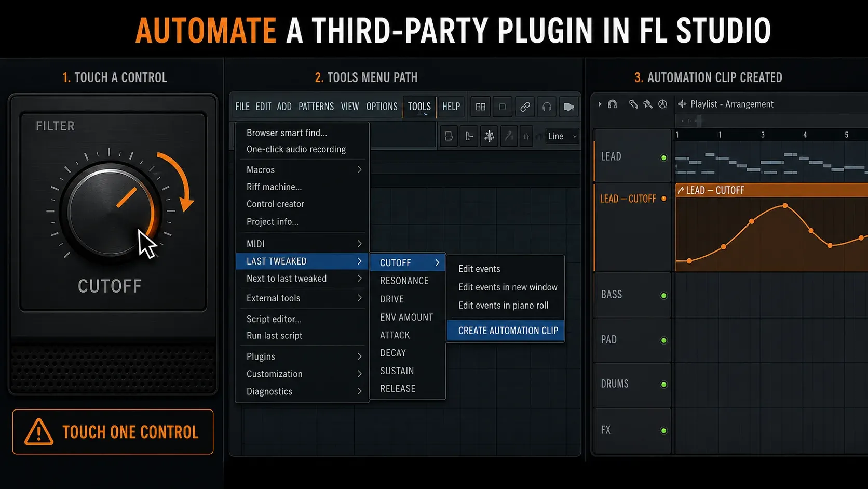The width and height of the screenshot is (868, 489).
Task: Expand the External tools submenu arrow
Action: pos(359,298)
